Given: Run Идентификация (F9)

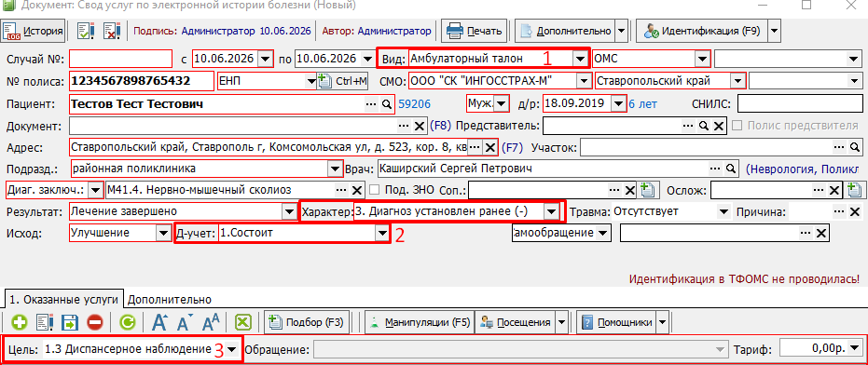Looking at the screenshot, I should [701, 31].
